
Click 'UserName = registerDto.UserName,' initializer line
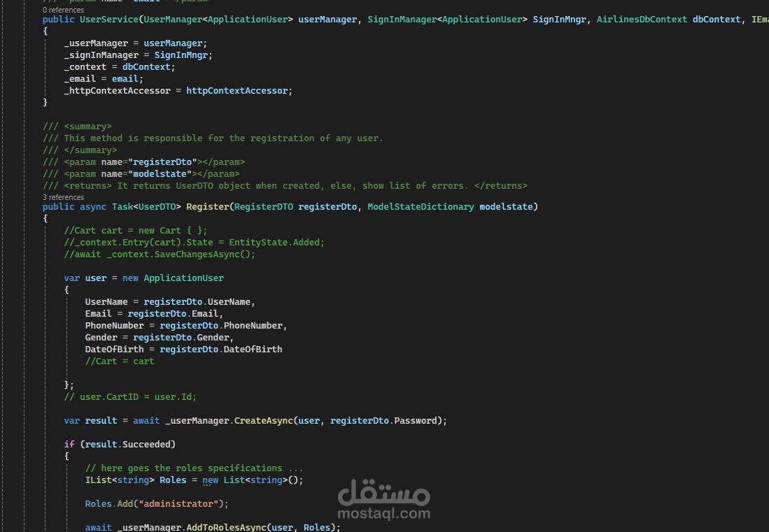coord(170,302)
